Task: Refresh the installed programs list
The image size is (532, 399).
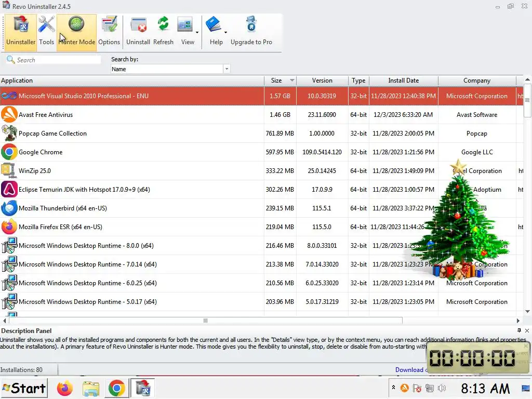Action: click(x=163, y=31)
